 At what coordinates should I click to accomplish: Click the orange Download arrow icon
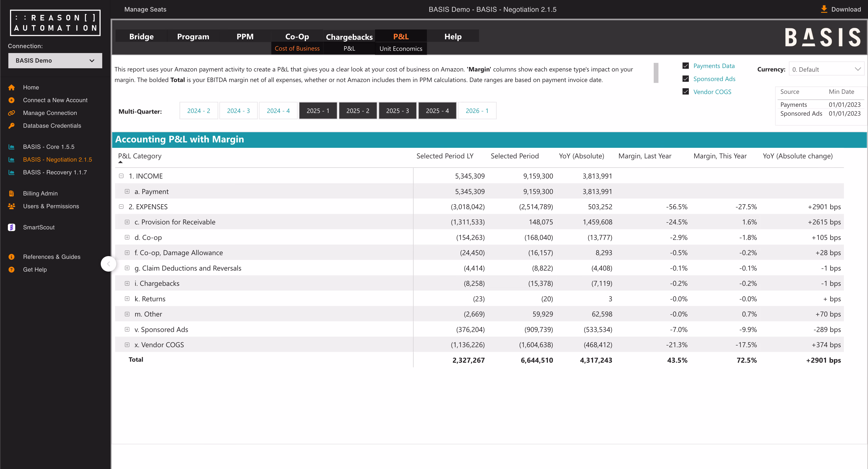coord(824,9)
